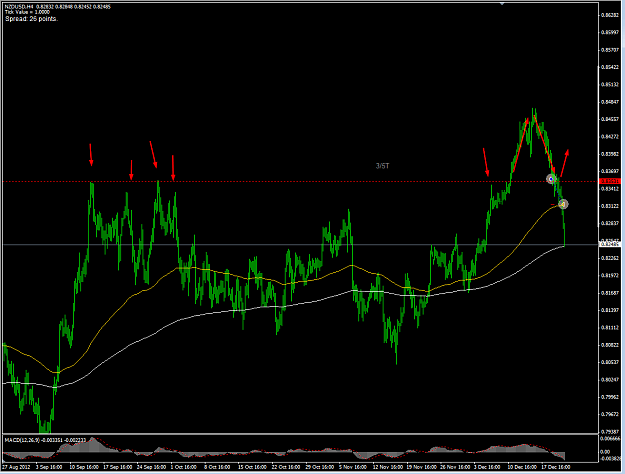Click the 0.82262 price axis label
This screenshot has width=625, height=474.
[x=610, y=258]
